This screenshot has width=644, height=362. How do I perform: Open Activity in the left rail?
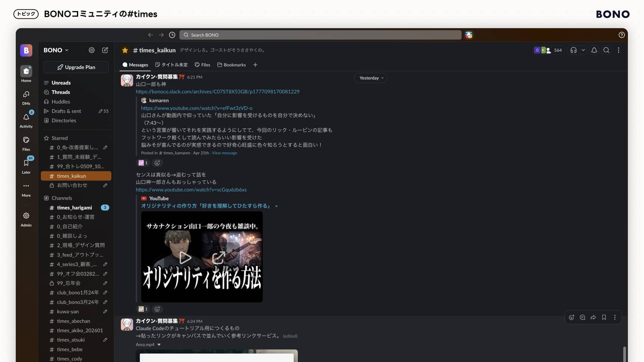pyautogui.click(x=26, y=120)
